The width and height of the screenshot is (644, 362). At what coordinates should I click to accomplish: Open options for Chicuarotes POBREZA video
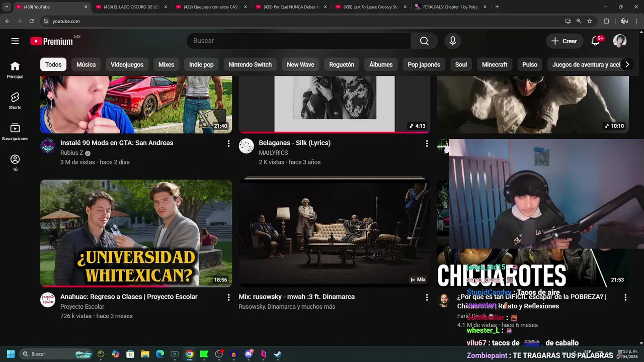(x=625, y=297)
